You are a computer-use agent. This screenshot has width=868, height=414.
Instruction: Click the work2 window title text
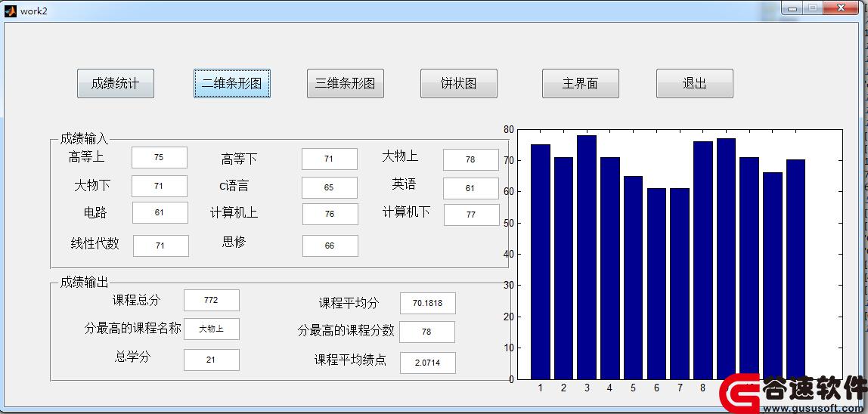[34, 11]
